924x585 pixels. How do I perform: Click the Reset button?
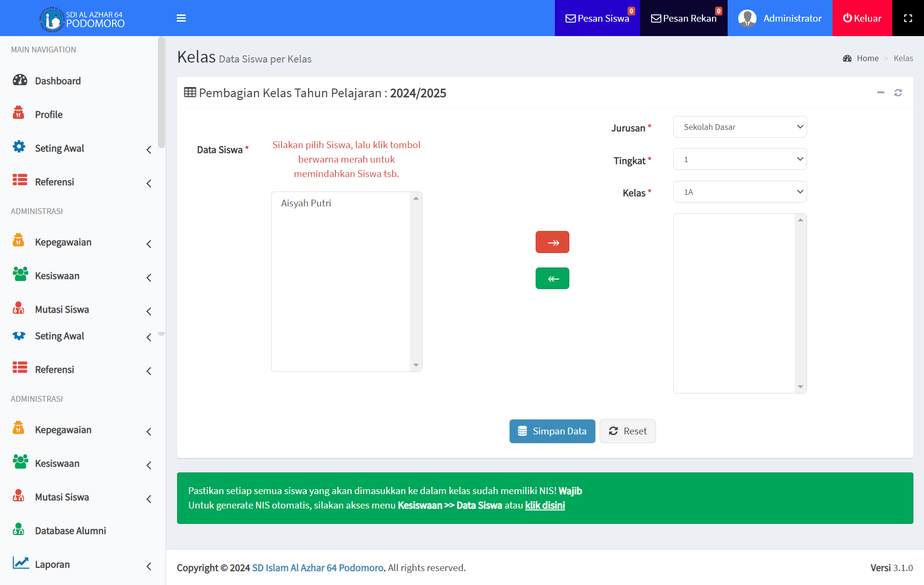(627, 431)
